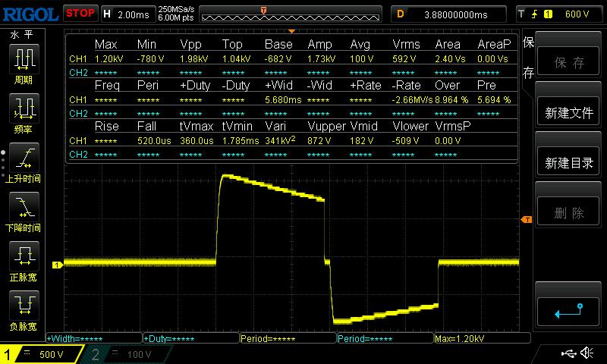The width and height of the screenshot is (607, 364).
Task: Click the CH1 Vpp value 1.98kV
Action: [194, 59]
